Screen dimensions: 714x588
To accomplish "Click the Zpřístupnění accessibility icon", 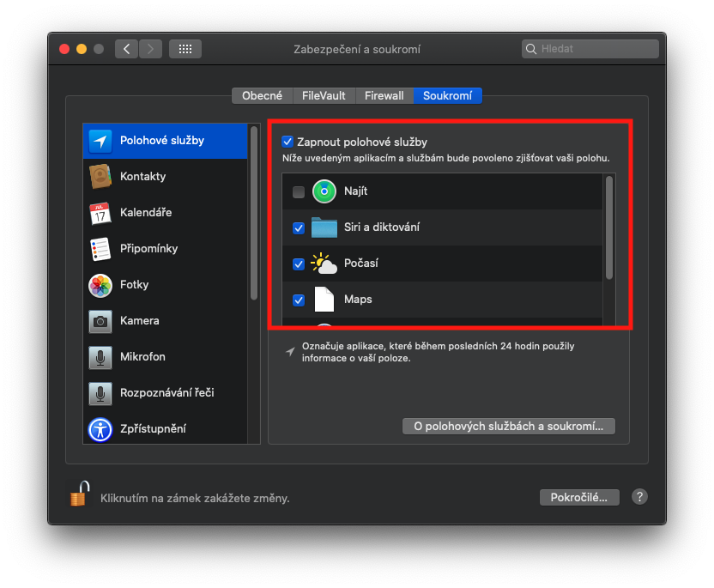I will point(100,429).
